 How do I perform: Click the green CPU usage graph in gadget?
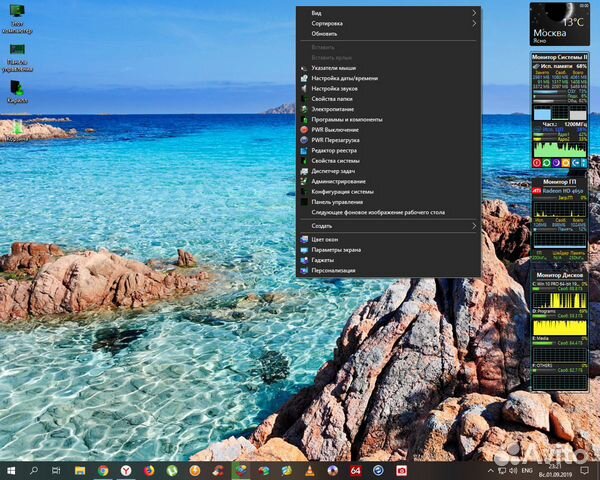pyautogui.click(x=559, y=149)
